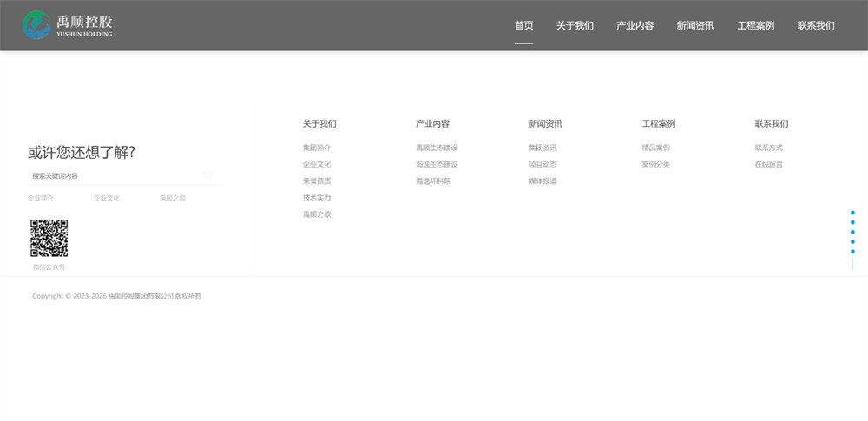Click the 新闻资讯 footer column heading
The width and height of the screenshot is (868, 421).
click(545, 123)
